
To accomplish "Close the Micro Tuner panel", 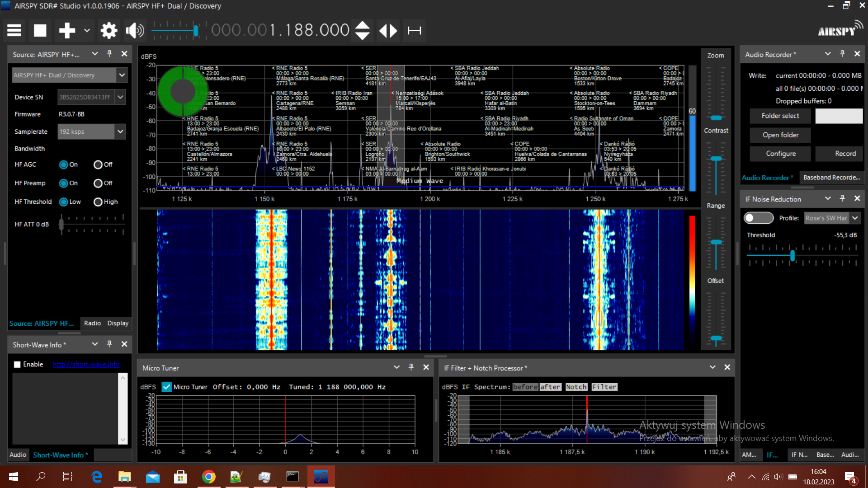I will [x=426, y=367].
